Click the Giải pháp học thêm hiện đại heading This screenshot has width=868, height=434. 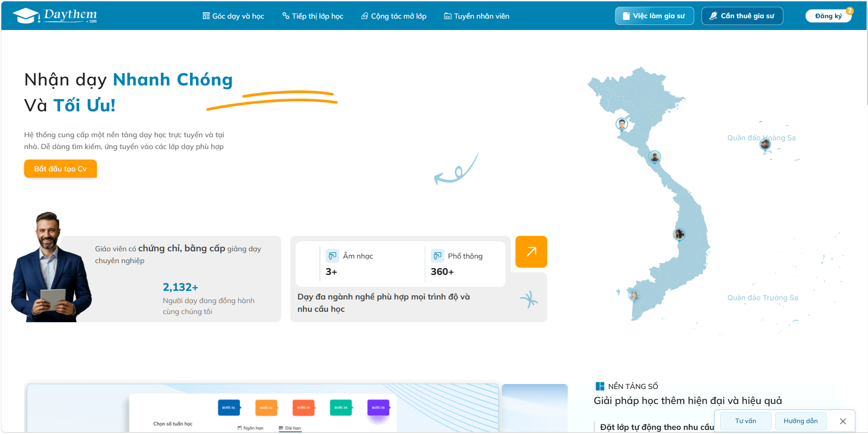(687, 401)
